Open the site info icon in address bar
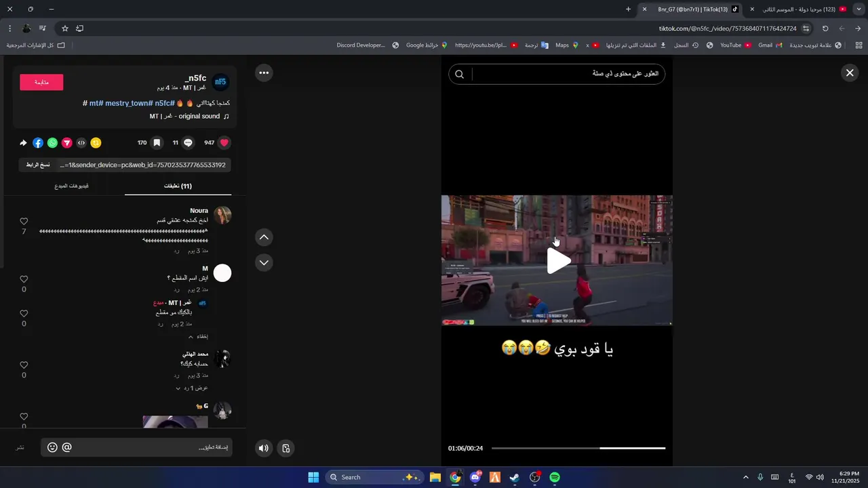Screen dimensions: 868x488 pos(806,28)
